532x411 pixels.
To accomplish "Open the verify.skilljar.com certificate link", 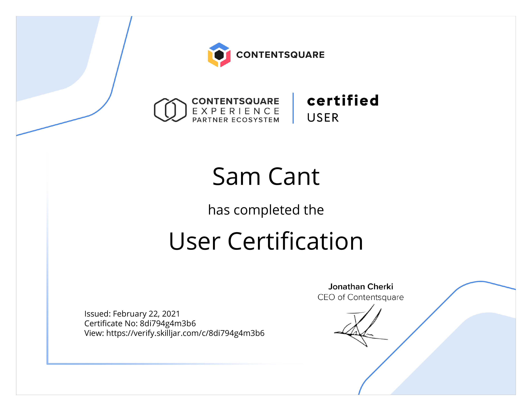I will pos(185,333).
